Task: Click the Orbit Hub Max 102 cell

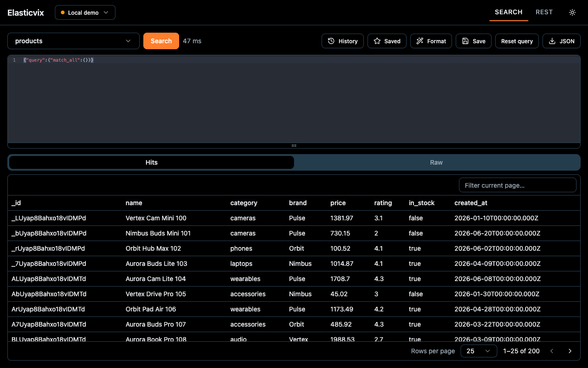Action: [153, 248]
